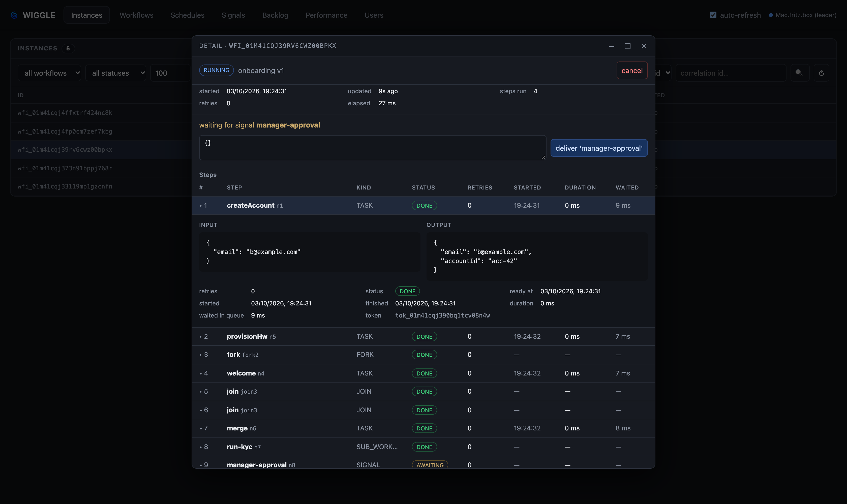Cancel the running onboarding instance

point(632,71)
